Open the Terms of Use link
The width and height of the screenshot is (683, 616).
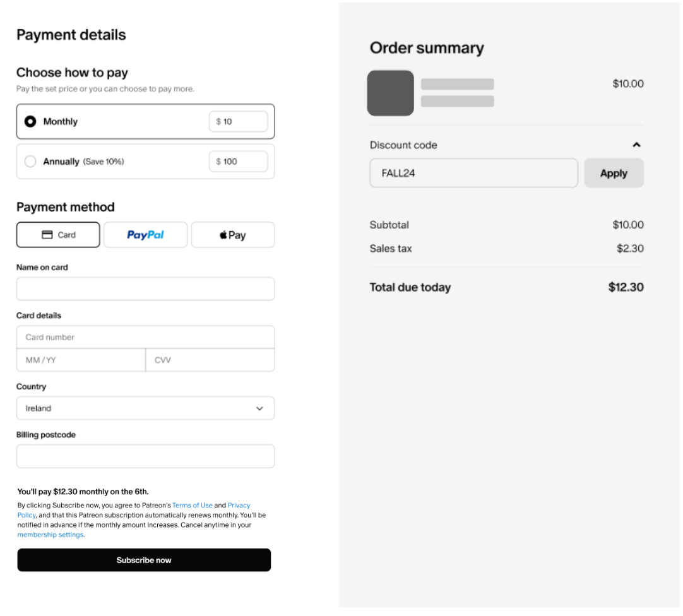coord(193,506)
